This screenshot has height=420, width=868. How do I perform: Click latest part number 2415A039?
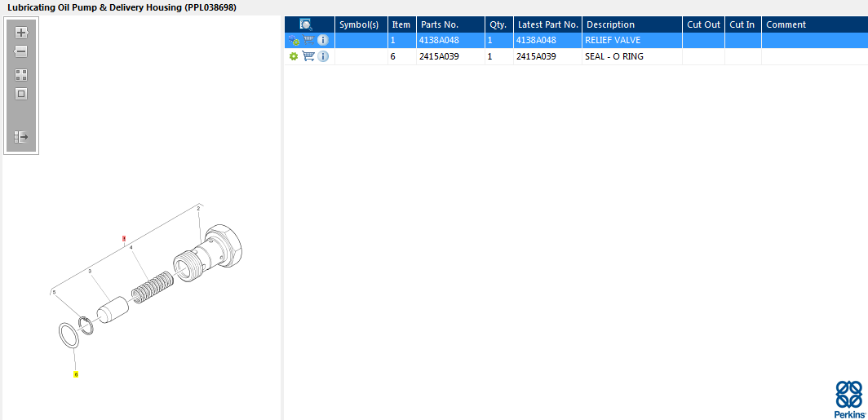pyautogui.click(x=537, y=56)
